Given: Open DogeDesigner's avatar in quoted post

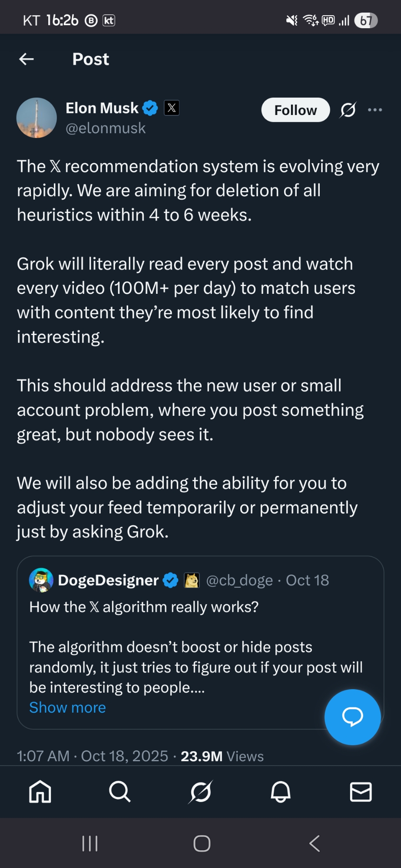Looking at the screenshot, I should click(x=41, y=580).
